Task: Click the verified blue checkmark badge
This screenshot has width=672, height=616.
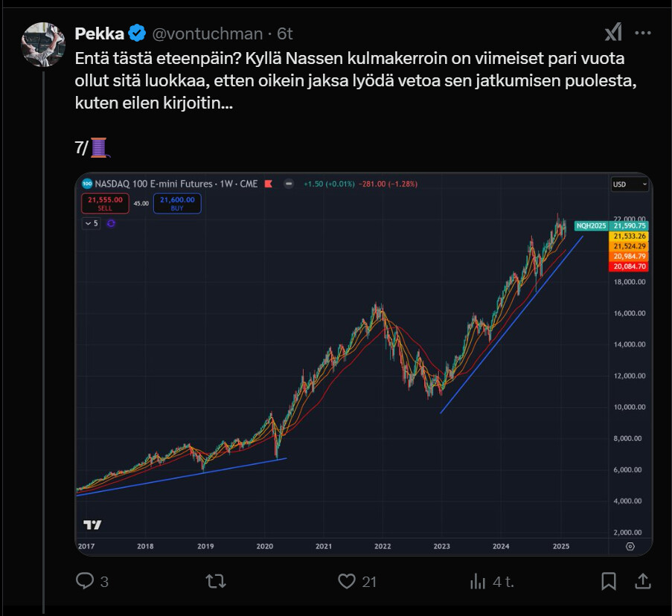Action: (137, 33)
